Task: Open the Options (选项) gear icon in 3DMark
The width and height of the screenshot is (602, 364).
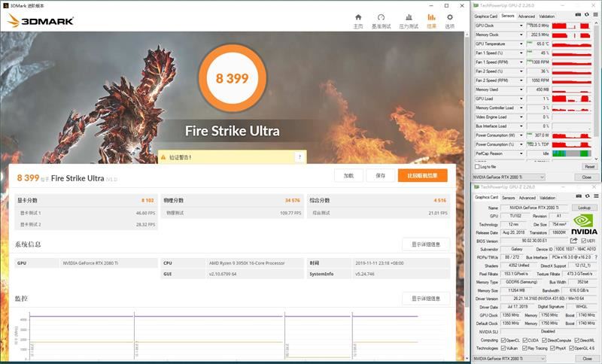Action: (449, 17)
